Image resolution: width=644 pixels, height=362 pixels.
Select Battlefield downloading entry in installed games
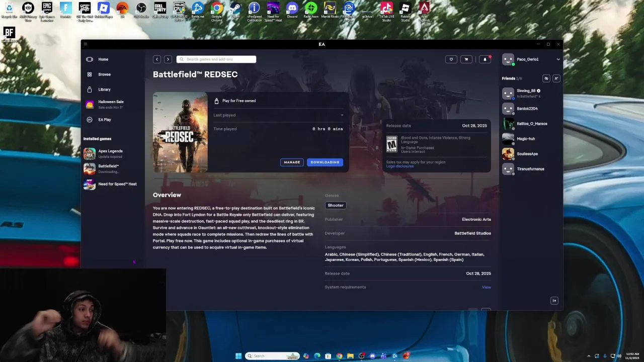(108, 168)
